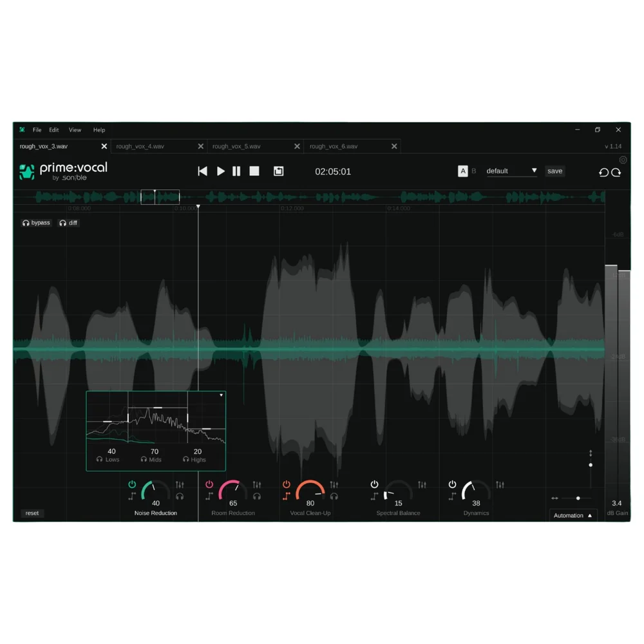Open Vocal Clean-Up band settings sliders icon

coord(334,485)
